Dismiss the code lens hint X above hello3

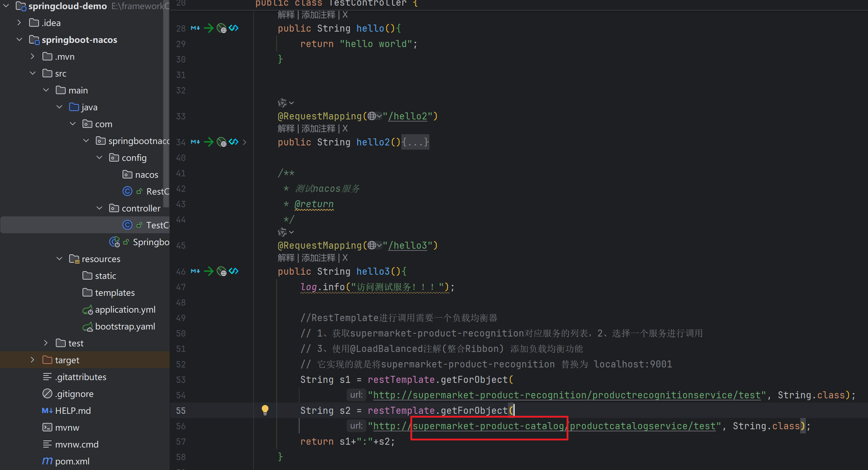tap(345, 258)
